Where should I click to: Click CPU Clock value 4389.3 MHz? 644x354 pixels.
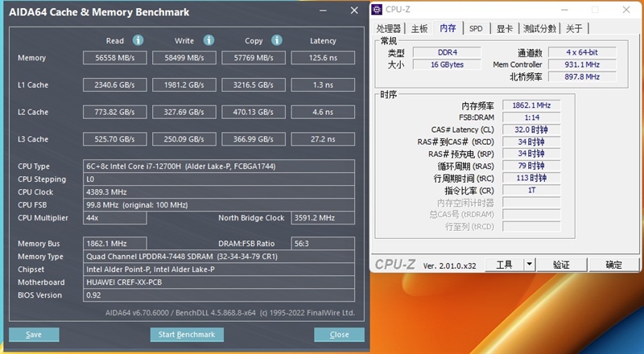[x=219, y=191]
